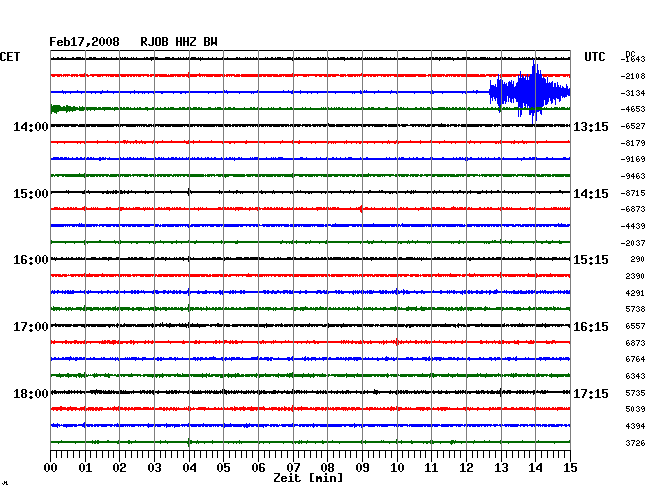Select the "Zeit [min]" axis title
Viewport: 650px width, 494px height.
[308, 478]
